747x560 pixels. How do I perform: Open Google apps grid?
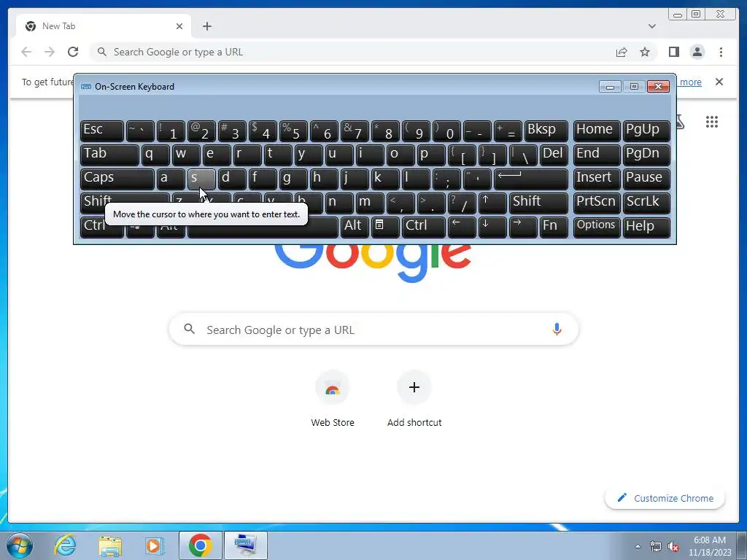tap(712, 122)
